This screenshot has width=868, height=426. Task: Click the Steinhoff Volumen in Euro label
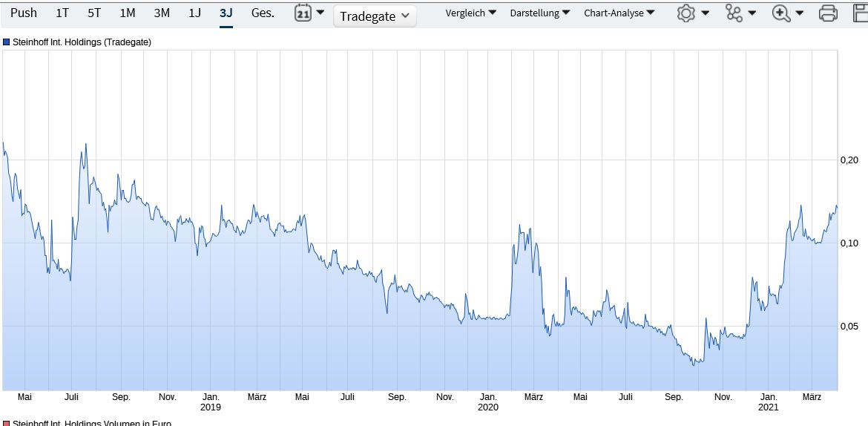(92, 423)
